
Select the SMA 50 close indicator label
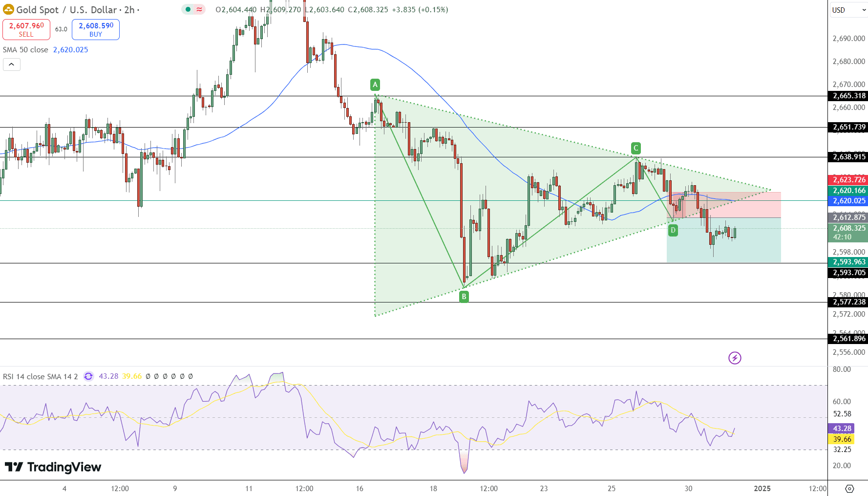click(x=25, y=50)
